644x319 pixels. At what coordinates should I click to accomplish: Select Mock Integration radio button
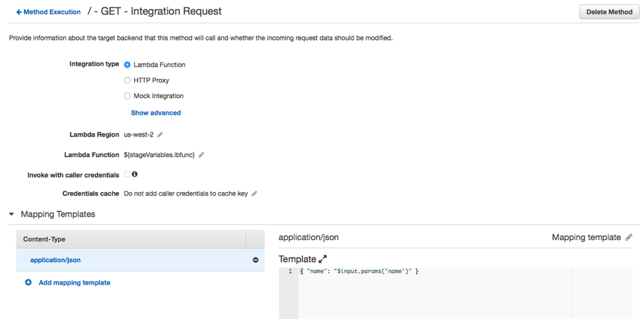127,96
